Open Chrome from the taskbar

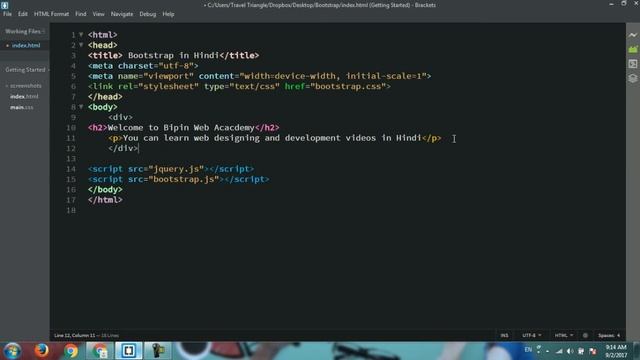pyautogui.click(x=71, y=351)
